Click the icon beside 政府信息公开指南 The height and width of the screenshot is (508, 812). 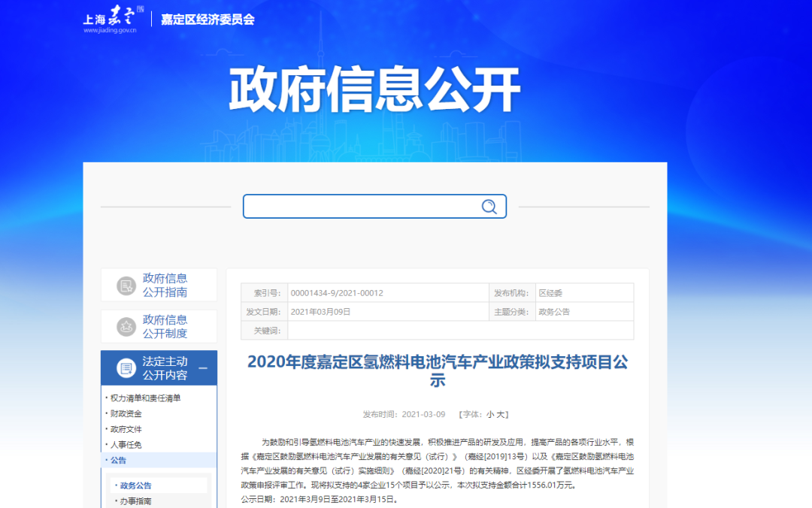coord(126,286)
